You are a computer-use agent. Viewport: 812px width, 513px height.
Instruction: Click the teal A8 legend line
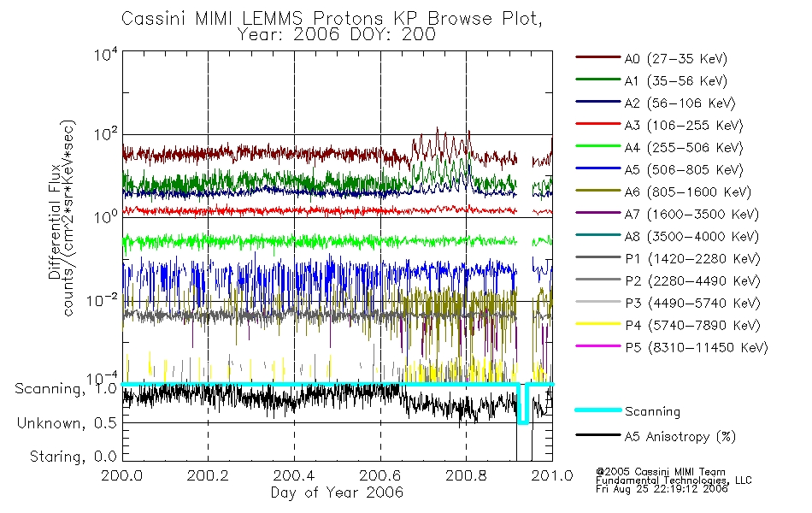click(x=598, y=235)
